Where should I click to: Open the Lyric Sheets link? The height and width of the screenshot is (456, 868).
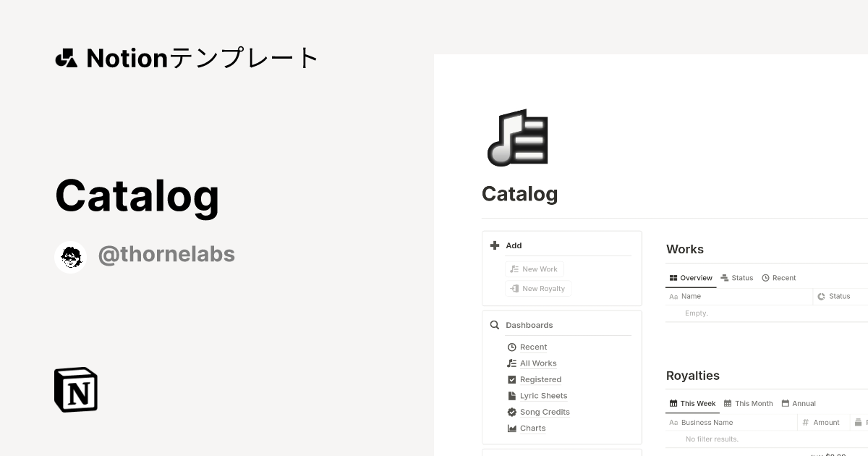click(543, 396)
